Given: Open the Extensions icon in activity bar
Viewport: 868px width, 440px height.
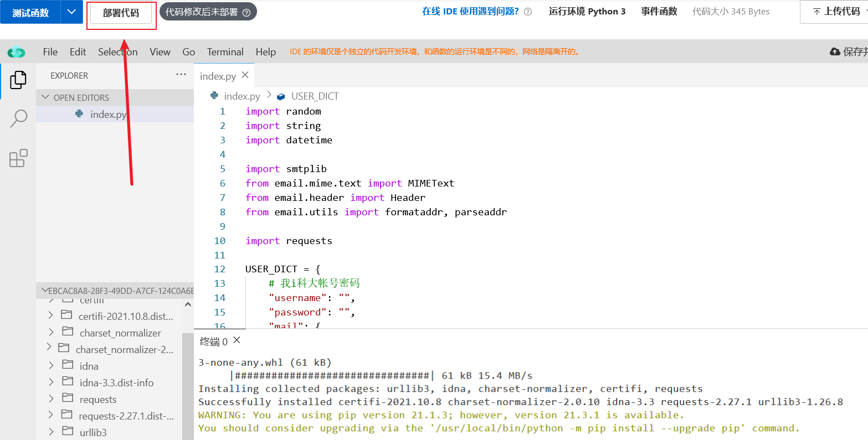Looking at the screenshot, I should (18, 158).
